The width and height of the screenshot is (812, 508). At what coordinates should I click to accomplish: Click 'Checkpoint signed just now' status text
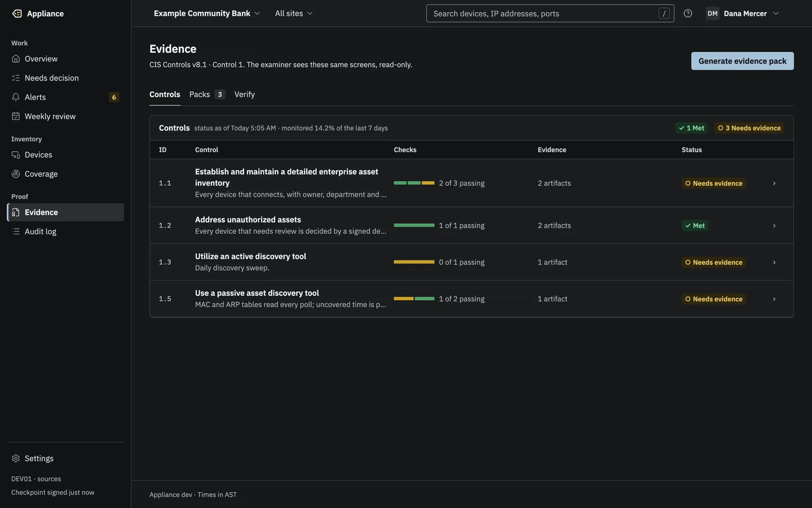(53, 492)
